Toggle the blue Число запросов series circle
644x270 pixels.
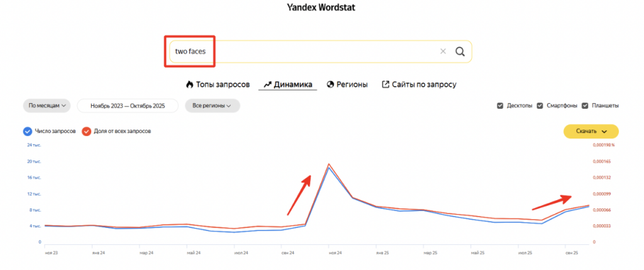pyautogui.click(x=28, y=132)
